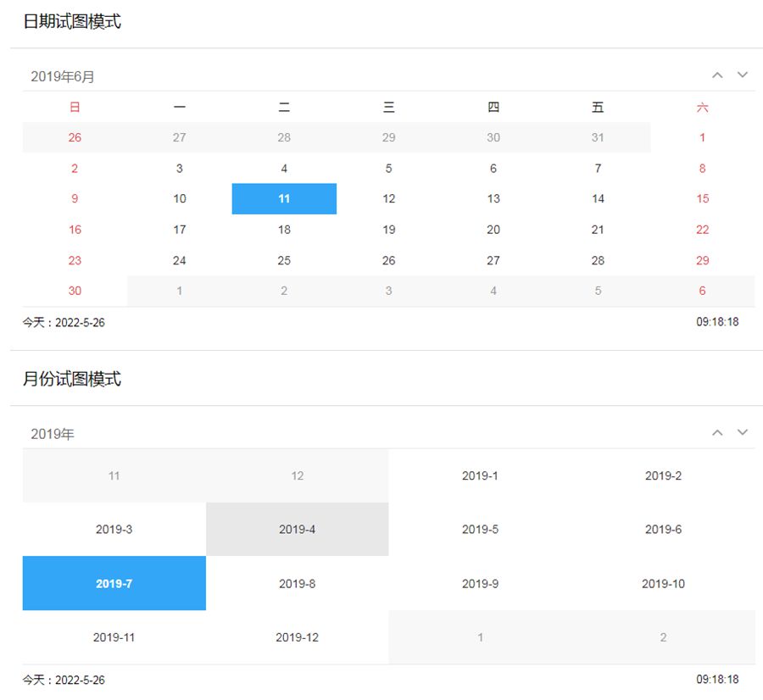Select grayed-out month 12 of prior year
This screenshot has width=763, height=700.
[297, 475]
